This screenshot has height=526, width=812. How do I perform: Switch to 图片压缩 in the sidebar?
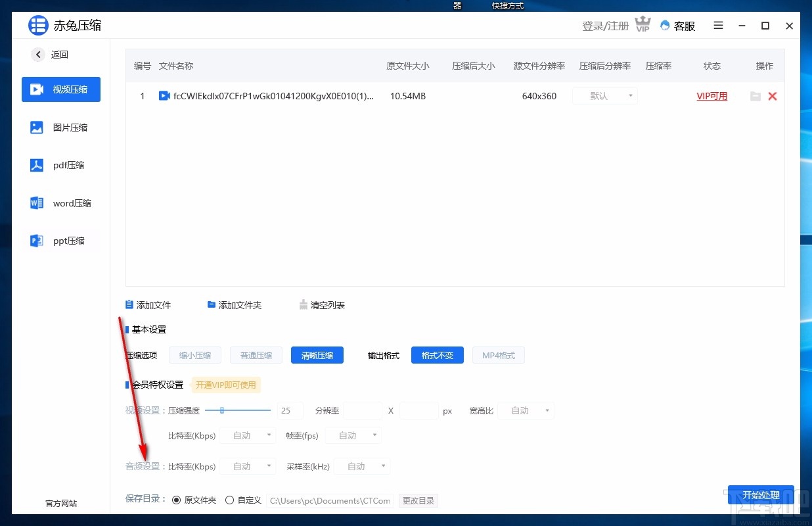(60, 127)
